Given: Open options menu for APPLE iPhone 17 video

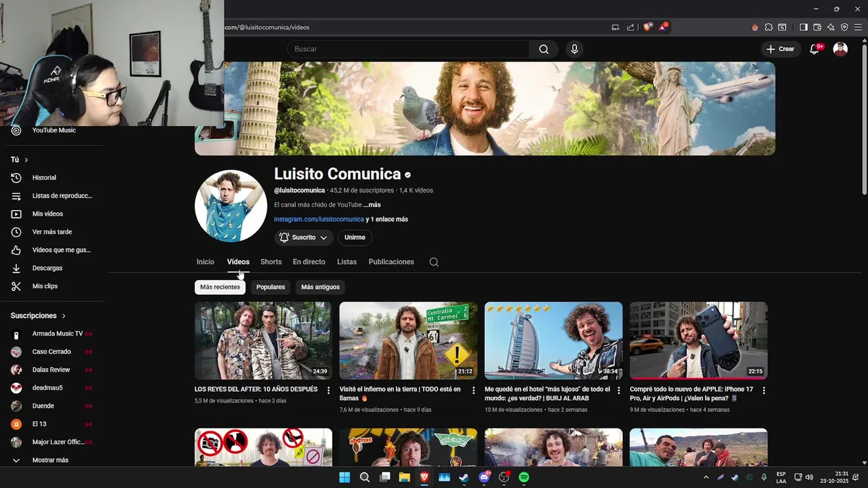Looking at the screenshot, I should pyautogui.click(x=764, y=390).
